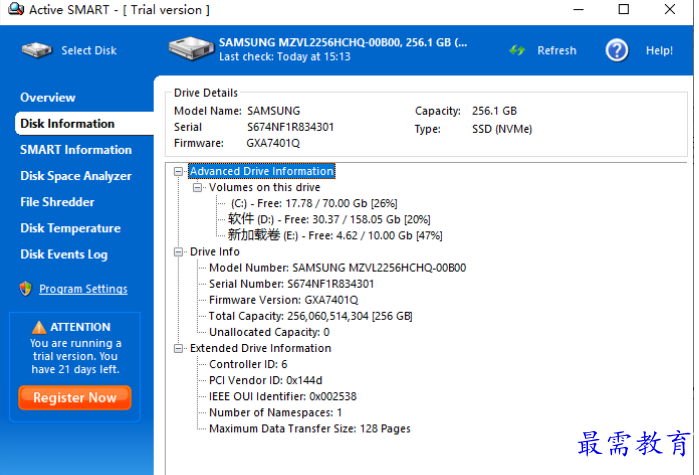Viewport: 699px width, 475px height.
Task: Close the Active SMART window
Action: point(670,9)
